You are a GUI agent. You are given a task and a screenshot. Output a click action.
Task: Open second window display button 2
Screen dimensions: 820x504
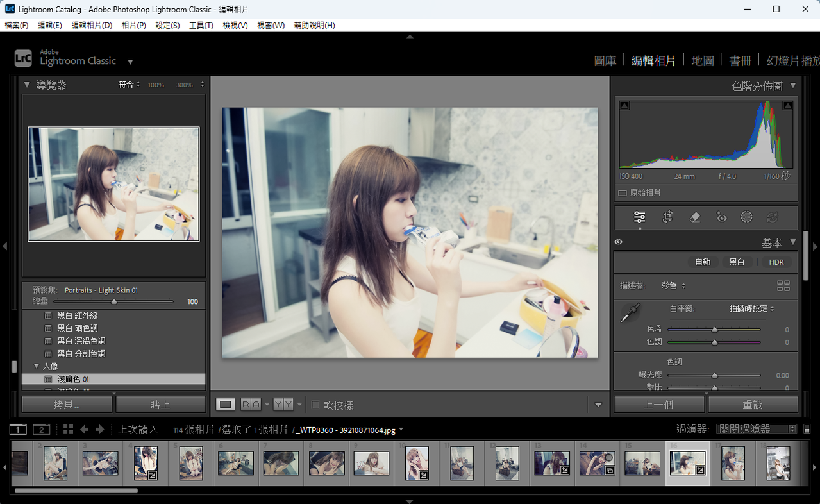click(41, 430)
